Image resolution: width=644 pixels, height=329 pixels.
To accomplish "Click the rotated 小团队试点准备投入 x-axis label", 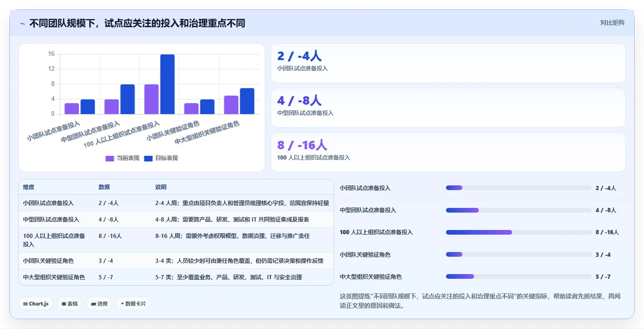I will (x=53, y=130).
